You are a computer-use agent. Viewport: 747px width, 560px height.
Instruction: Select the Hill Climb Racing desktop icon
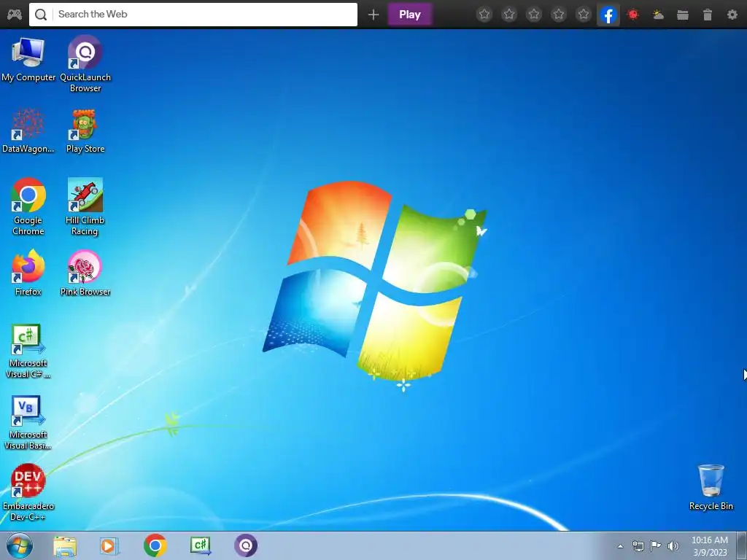coord(85,206)
